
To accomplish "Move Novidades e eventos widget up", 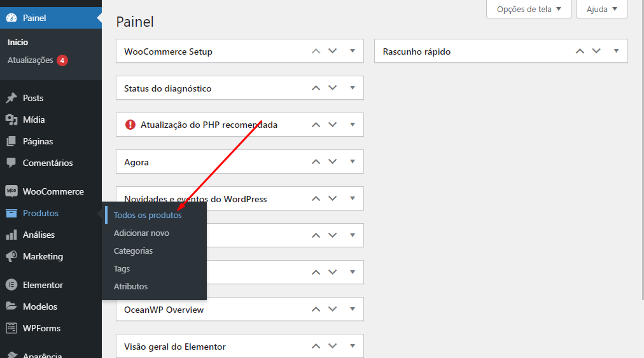I will click(316, 198).
